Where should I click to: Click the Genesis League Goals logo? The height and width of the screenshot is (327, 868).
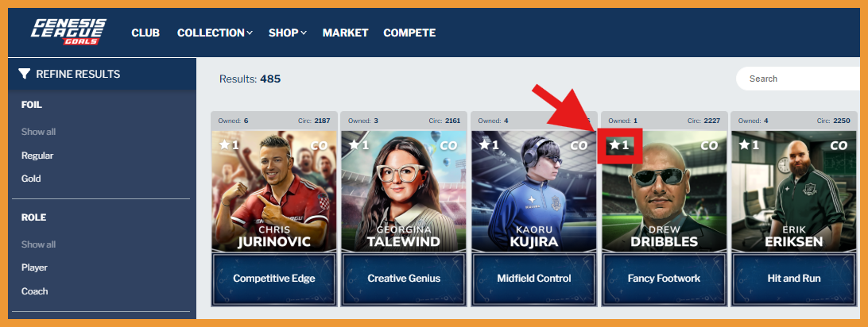pyautogui.click(x=68, y=32)
